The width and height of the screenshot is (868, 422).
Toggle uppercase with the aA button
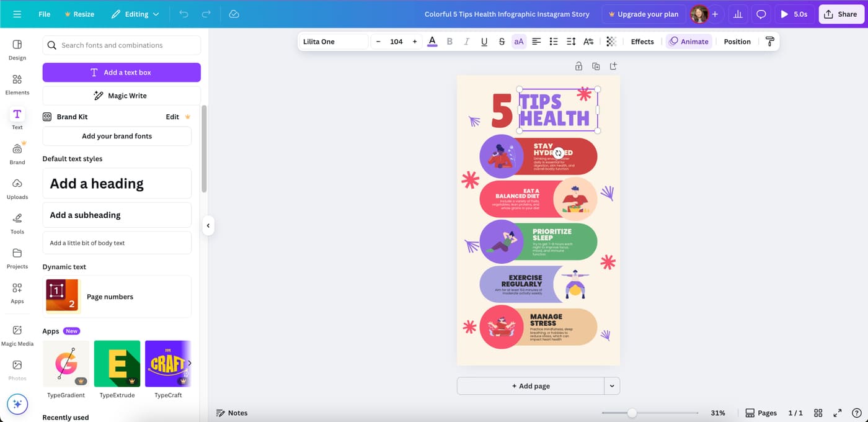tap(519, 41)
